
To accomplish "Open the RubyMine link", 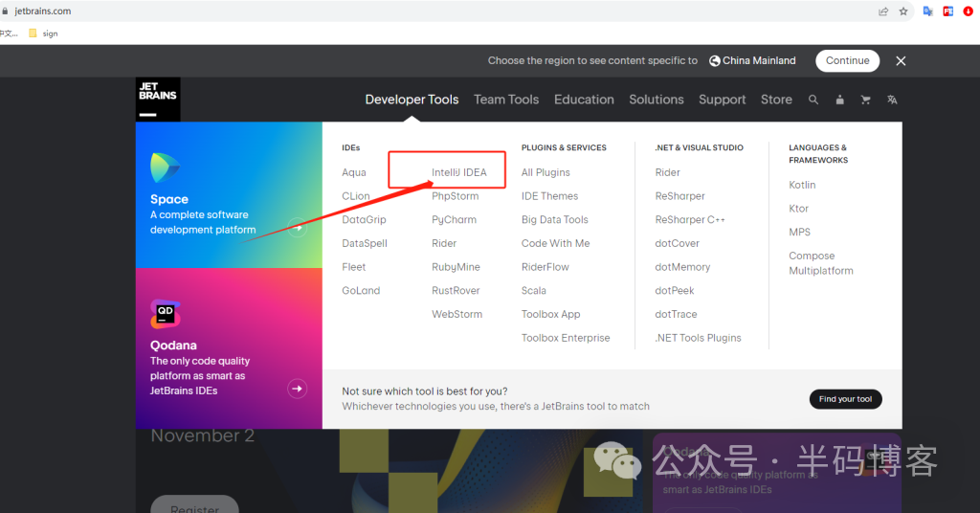I will (x=456, y=267).
